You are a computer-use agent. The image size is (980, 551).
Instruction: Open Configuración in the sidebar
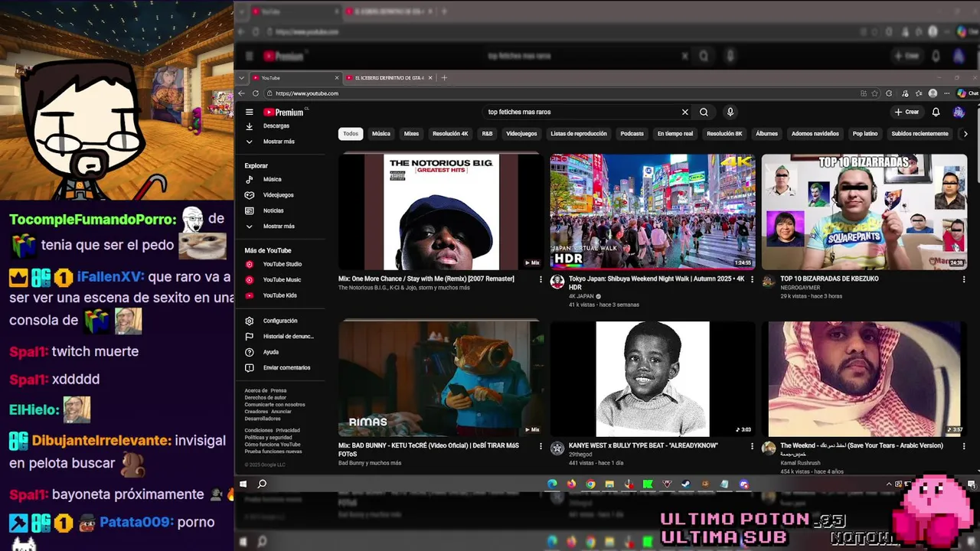[280, 321]
